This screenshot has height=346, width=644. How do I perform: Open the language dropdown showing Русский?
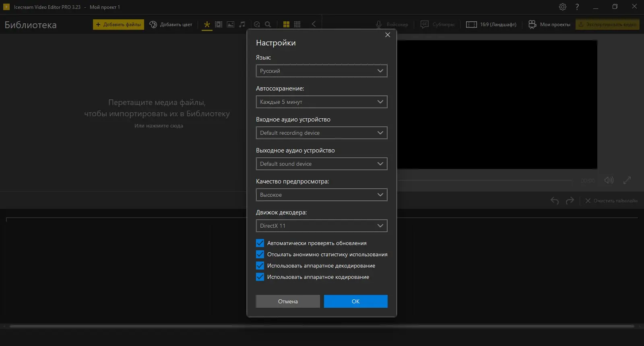321,71
